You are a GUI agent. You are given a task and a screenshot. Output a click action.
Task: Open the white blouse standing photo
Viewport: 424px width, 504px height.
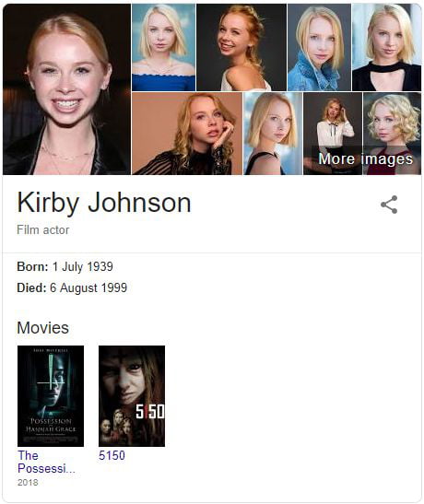(333, 134)
